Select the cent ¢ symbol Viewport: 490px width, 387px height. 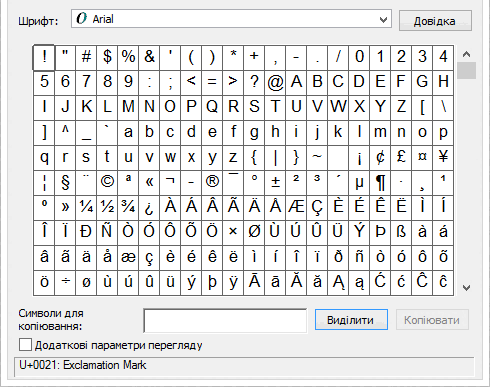click(380, 157)
